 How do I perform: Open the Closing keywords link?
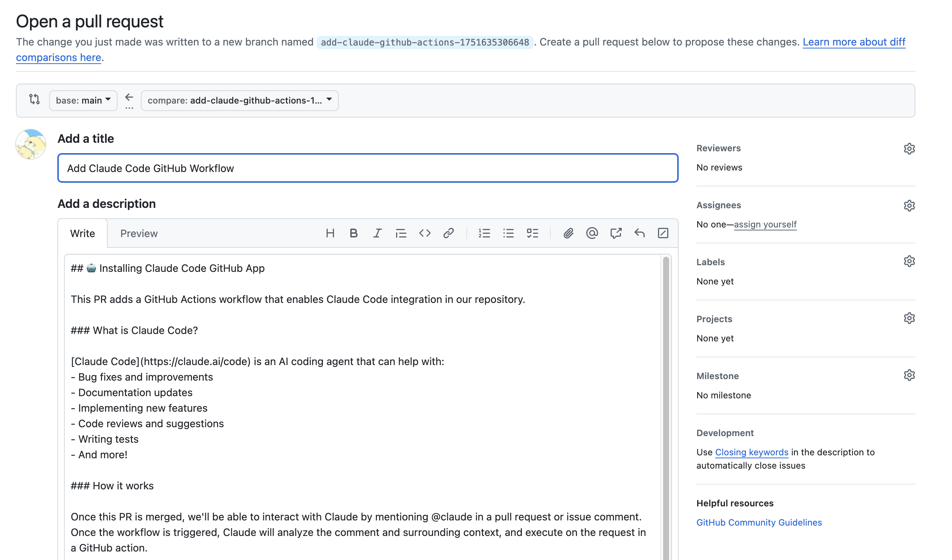point(752,452)
